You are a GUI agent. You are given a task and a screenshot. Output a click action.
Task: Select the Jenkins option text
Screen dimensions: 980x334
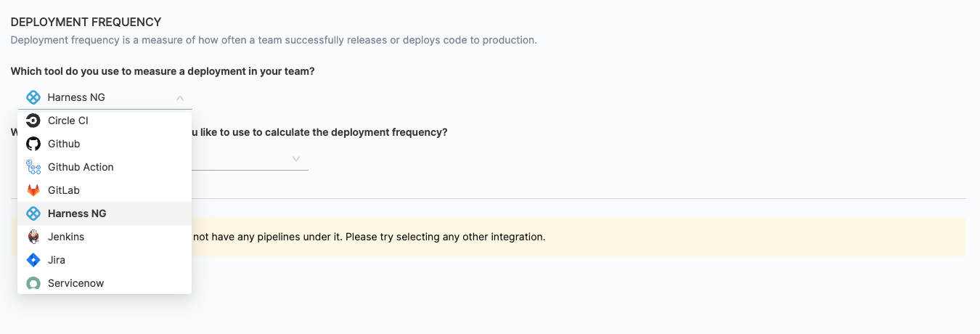[66, 237]
